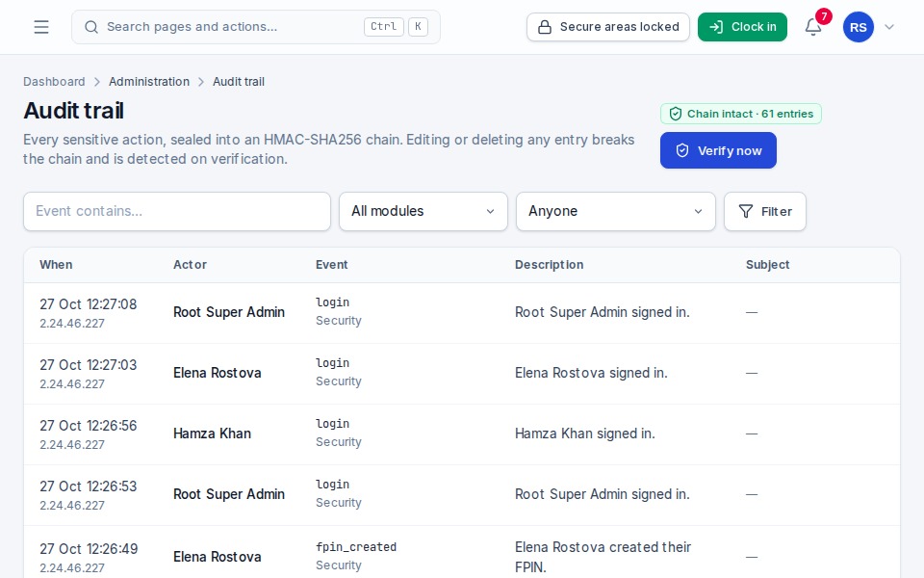
Task: Click the notification count badge 7
Action: click(x=824, y=16)
